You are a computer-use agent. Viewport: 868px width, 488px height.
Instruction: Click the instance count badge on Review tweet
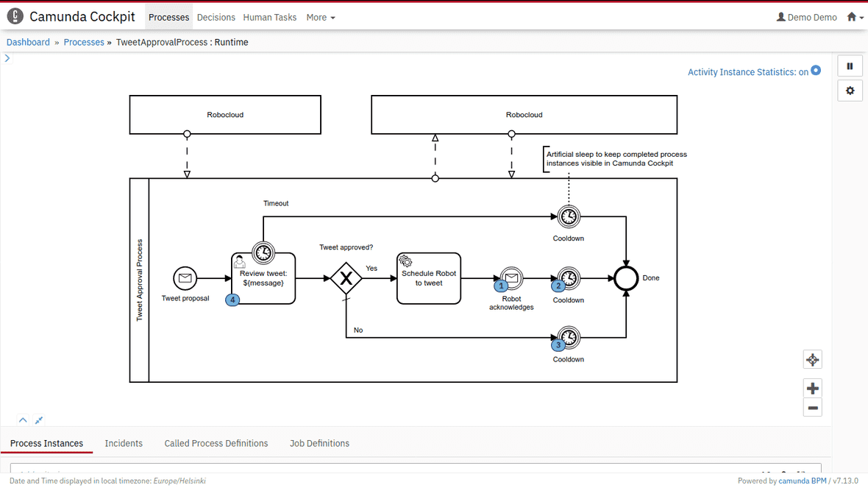pos(232,300)
